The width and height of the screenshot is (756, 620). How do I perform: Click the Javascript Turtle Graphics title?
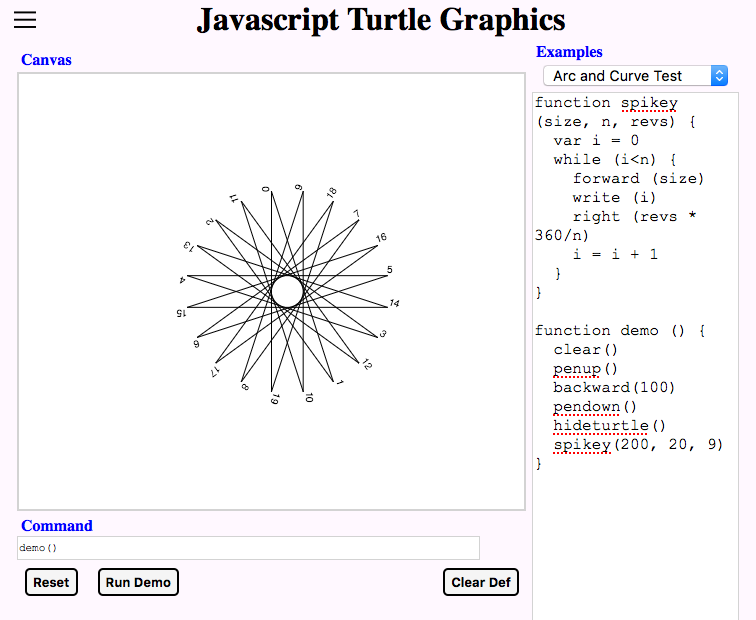381,20
